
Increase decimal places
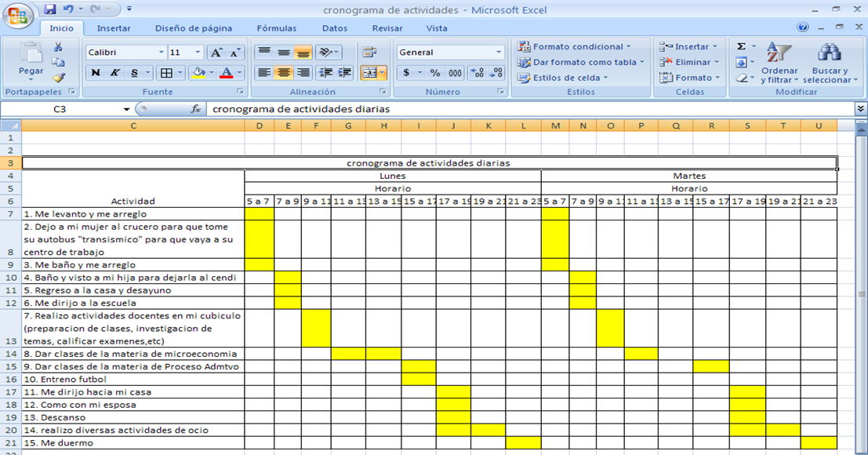[477, 72]
